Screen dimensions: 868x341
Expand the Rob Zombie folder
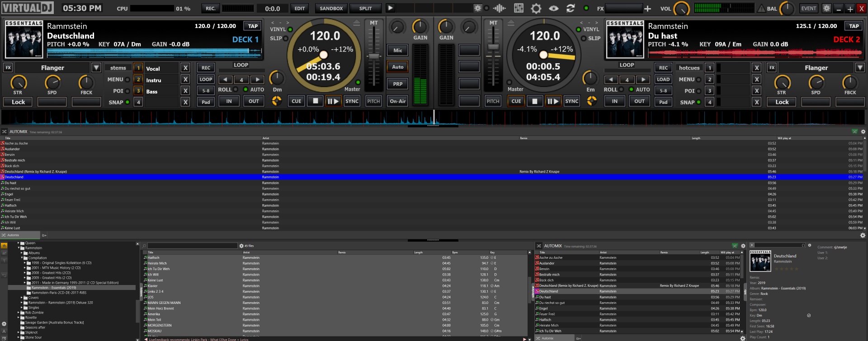(x=19, y=313)
